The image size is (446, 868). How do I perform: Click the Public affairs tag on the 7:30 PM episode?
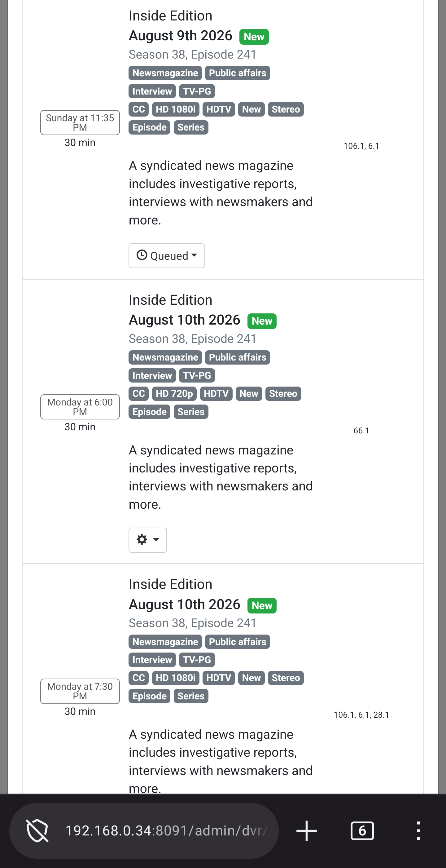point(237,642)
